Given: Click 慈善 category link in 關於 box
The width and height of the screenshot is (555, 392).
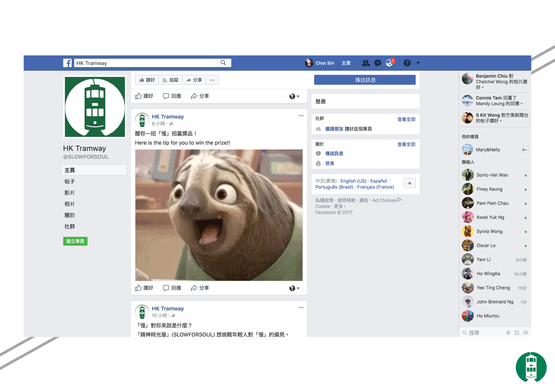Looking at the screenshot, I should (x=330, y=163).
